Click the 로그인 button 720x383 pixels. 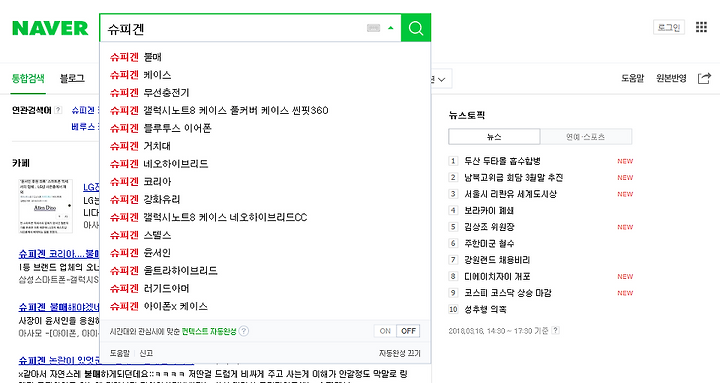coord(669,28)
